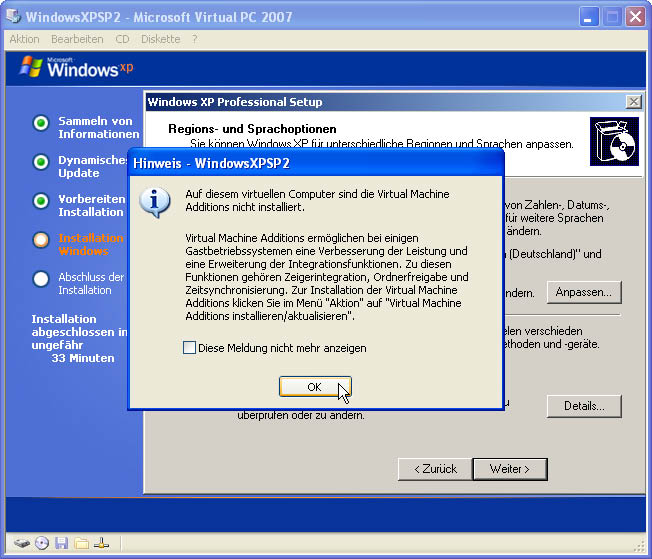Click the hard disk status icon
This screenshot has height=559, width=652.
pyautogui.click(x=22, y=543)
